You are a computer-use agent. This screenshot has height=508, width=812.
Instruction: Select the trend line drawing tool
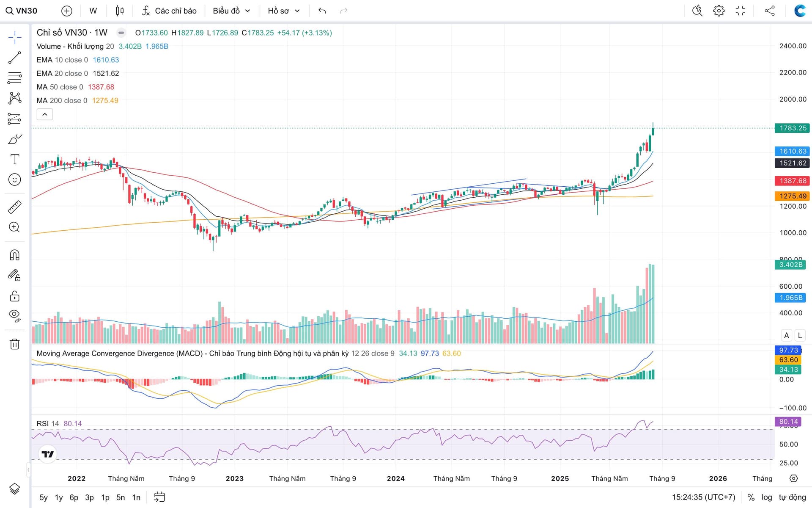tap(14, 58)
